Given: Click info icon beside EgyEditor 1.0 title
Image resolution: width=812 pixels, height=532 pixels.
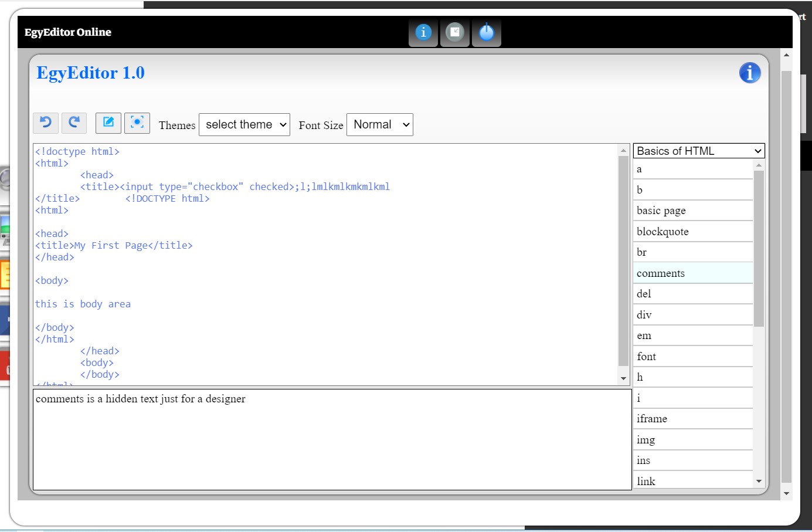Looking at the screenshot, I should pyautogui.click(x=750, y=73).
